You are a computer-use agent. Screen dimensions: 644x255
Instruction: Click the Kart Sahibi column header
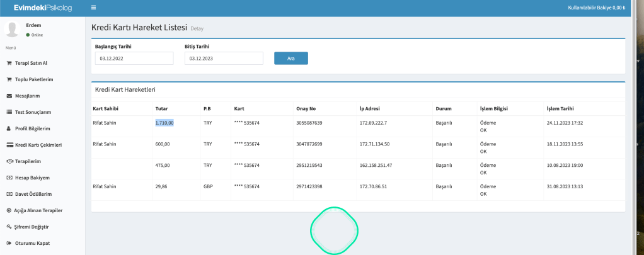coord(106,109)
